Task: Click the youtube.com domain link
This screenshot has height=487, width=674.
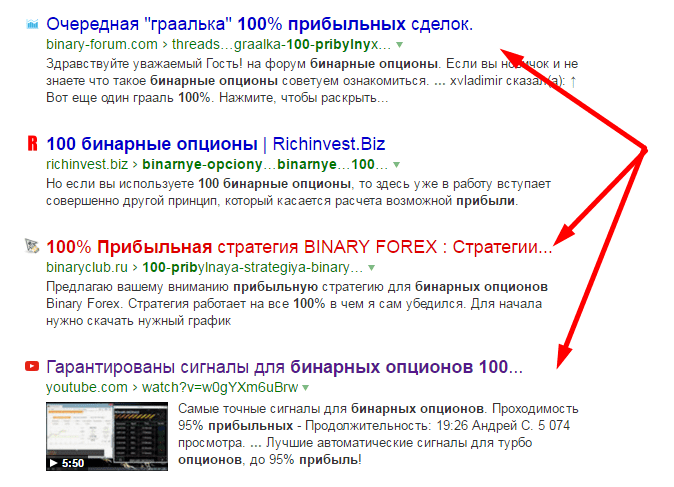Action: pyautogui.click(x=87, y=387)
